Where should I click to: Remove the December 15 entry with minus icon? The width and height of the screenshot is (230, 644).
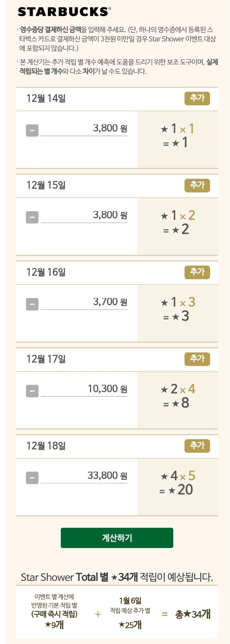click(x=32, y=217)
